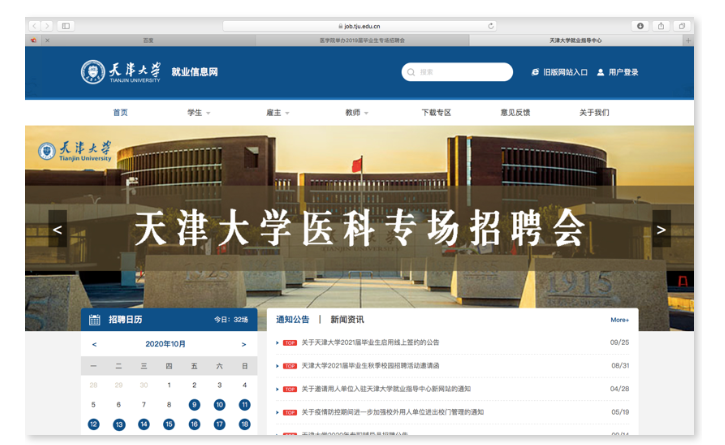Click the 用户登录 login link
The image size is (725, 445).
[617, 72]
